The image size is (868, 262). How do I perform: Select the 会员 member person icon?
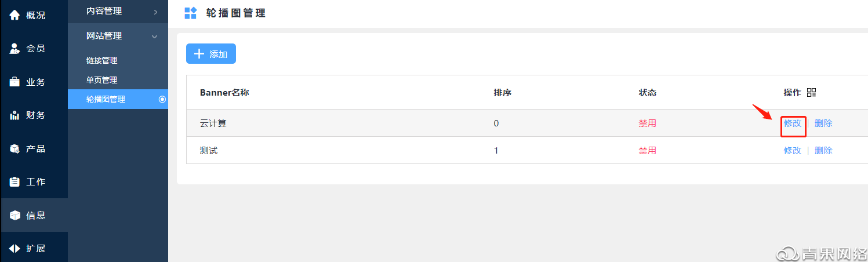tap(14, 49)
